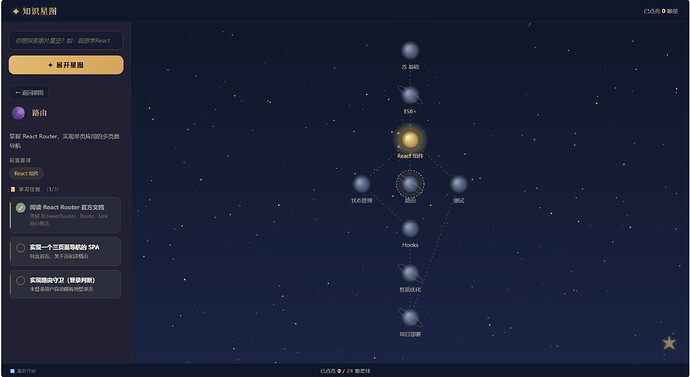
Task: Uncheck the 阅读 React Router 官方文档 task
Action: 21,208
